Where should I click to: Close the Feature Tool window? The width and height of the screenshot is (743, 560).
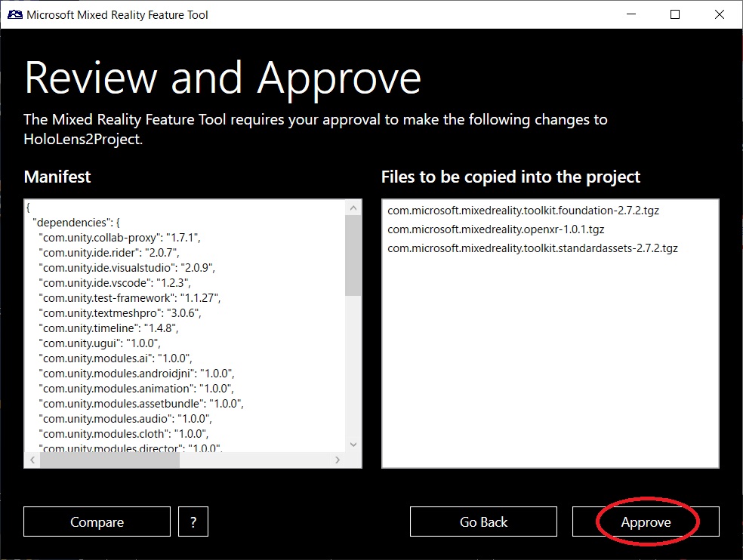coord(720,14)
